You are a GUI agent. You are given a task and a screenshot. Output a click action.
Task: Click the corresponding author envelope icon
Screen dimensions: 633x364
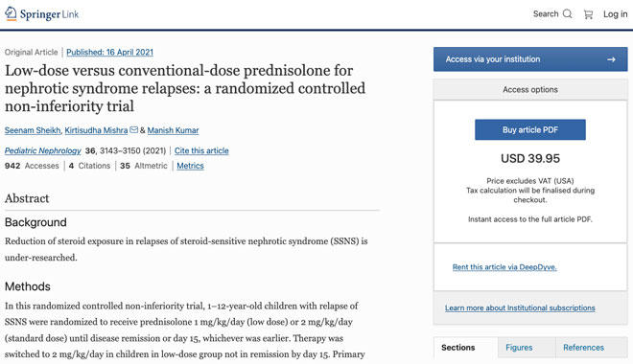133,130
